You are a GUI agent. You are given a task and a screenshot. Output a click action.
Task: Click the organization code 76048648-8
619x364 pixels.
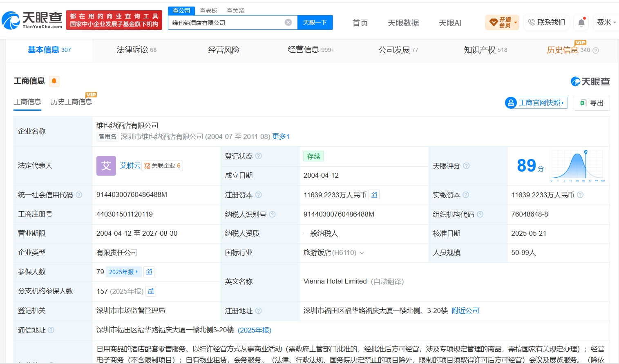530,214
